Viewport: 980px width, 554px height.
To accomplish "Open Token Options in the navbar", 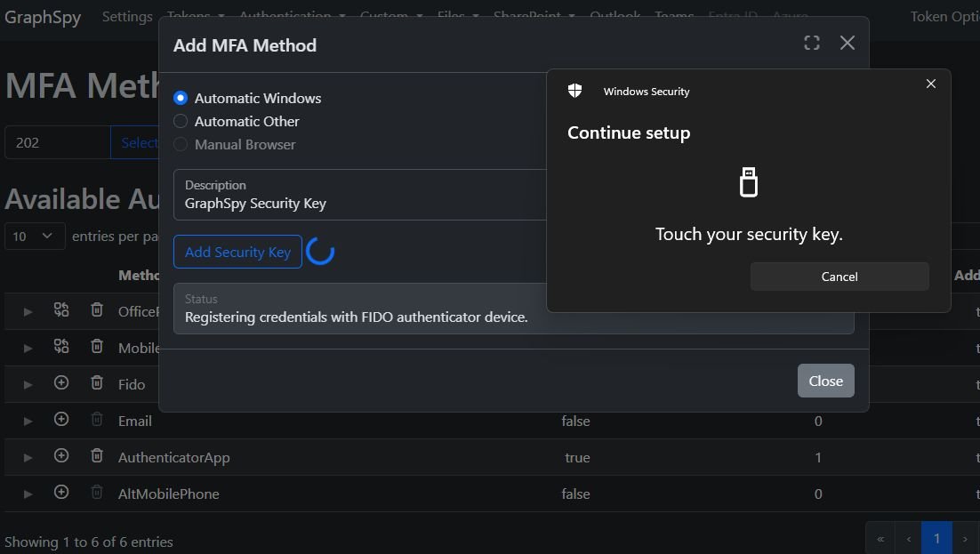I will (944, 16).
